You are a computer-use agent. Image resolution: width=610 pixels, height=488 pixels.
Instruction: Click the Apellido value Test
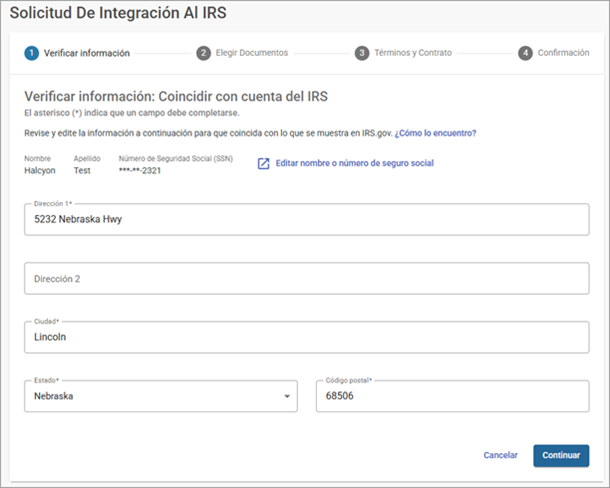tap(82, 170)
